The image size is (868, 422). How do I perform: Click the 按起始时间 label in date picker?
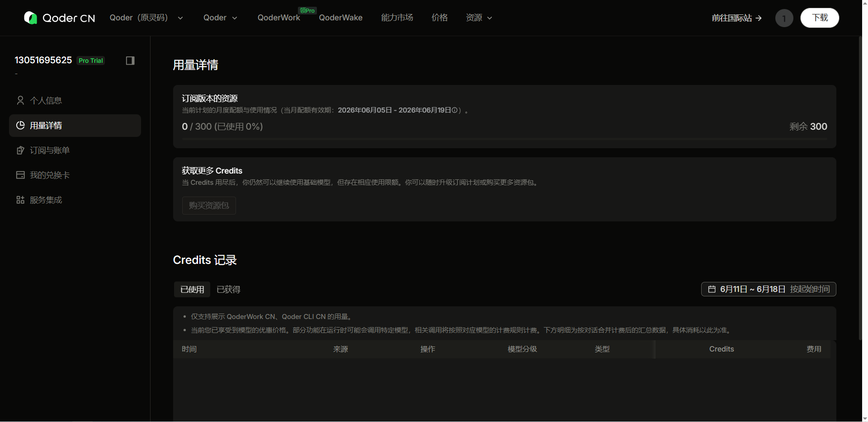[x=810, y=289]
